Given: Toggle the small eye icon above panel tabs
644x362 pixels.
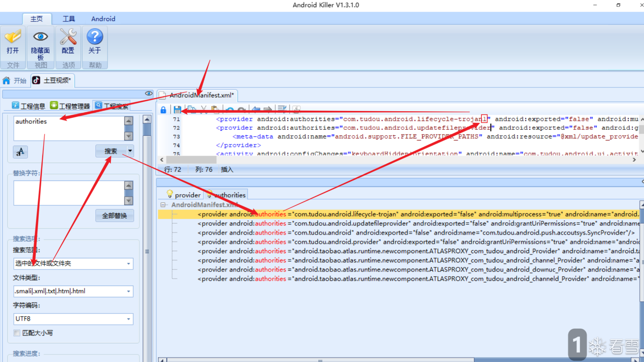Looking at the screenshot, I should [149, 94].
